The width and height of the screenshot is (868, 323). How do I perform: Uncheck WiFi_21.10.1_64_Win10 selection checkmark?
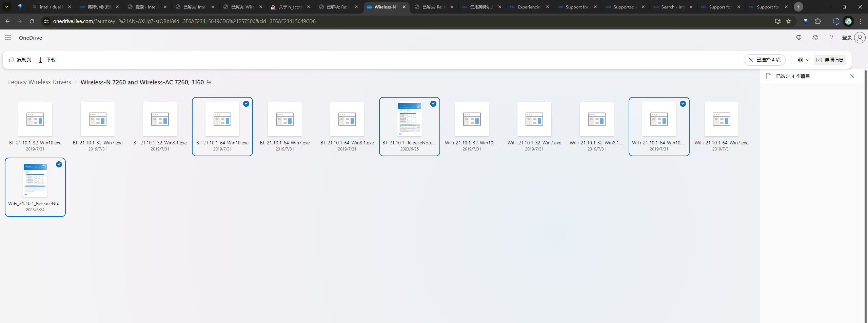coord(683,104)
